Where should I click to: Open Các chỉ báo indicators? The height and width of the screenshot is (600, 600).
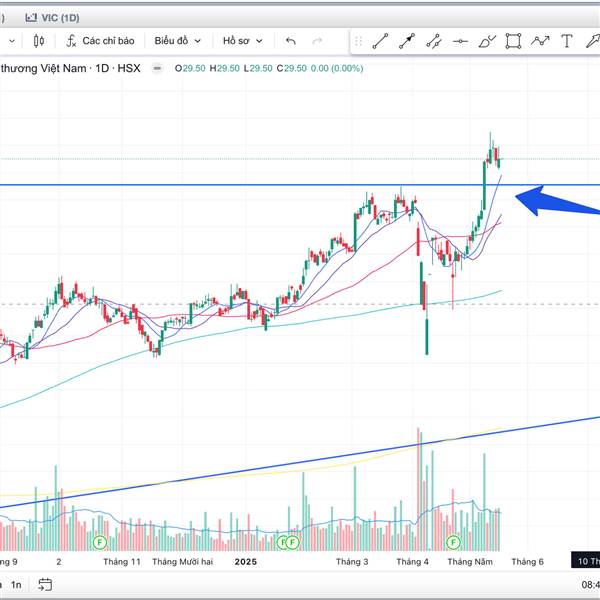coord(100,41)
